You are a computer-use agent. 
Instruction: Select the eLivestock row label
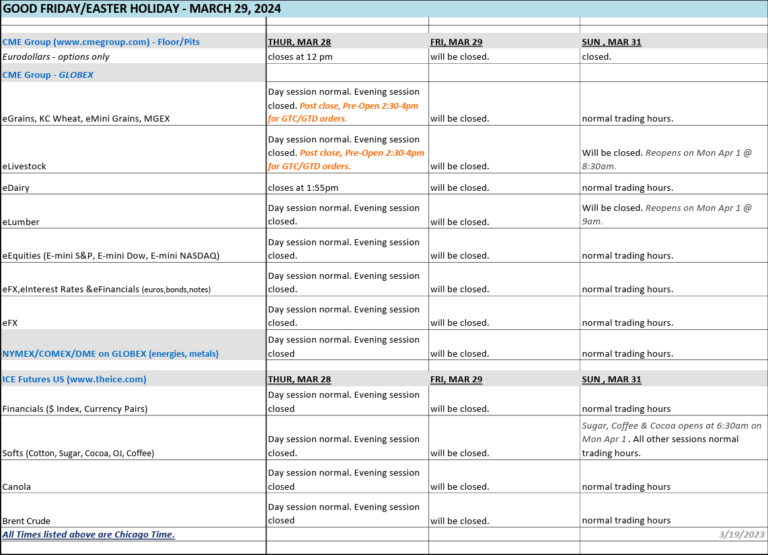point(24,166)
